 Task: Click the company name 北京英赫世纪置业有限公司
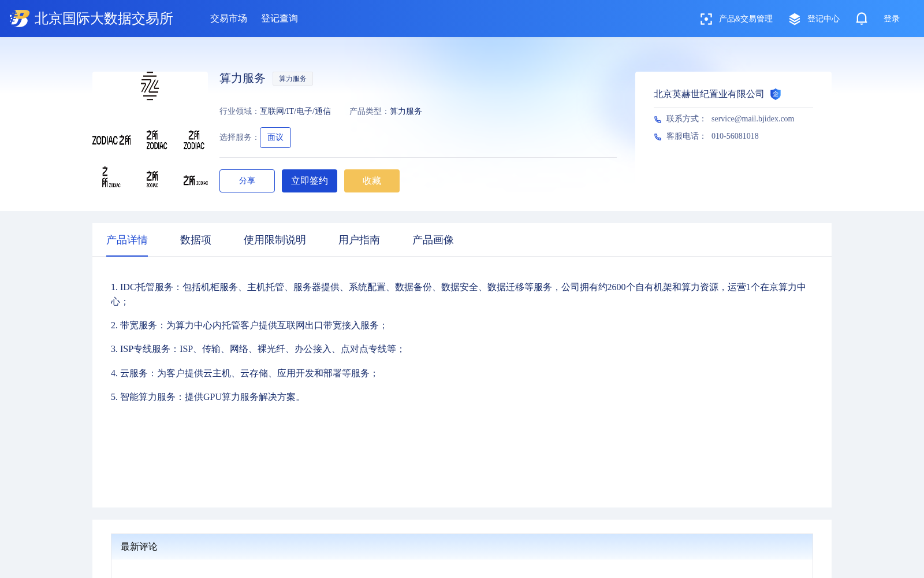709,94
